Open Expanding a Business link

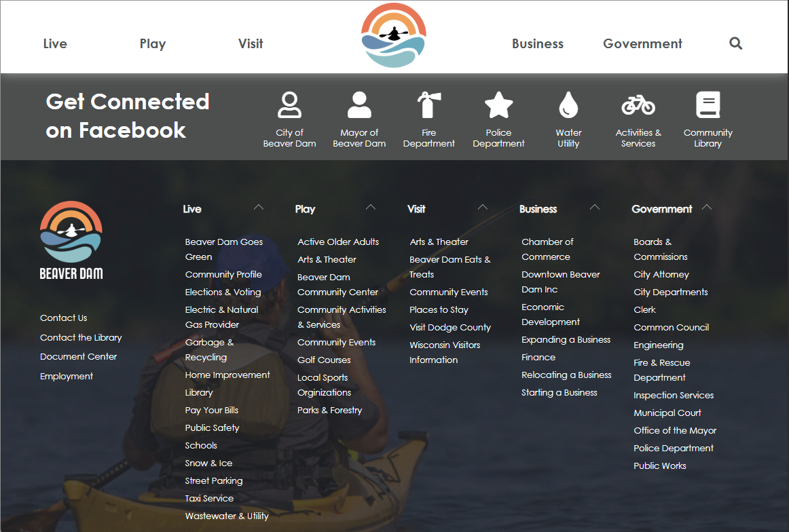(x=566, y=340)
